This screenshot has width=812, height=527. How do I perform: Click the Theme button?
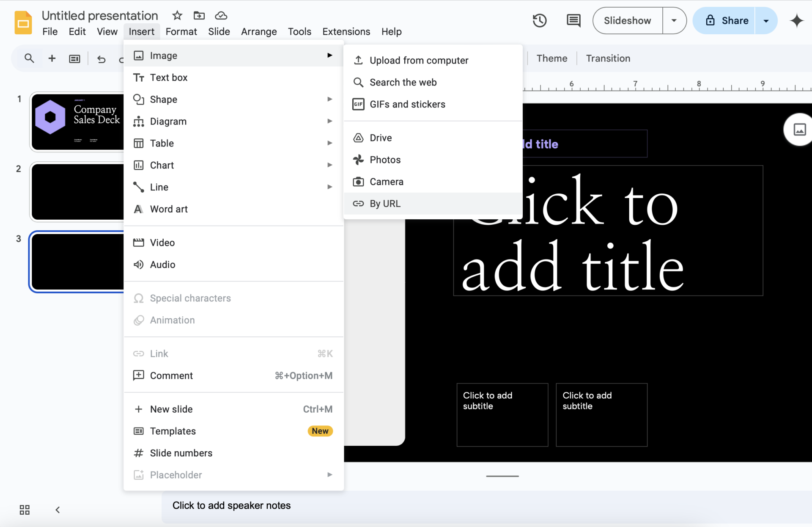[x=552, y=58]
